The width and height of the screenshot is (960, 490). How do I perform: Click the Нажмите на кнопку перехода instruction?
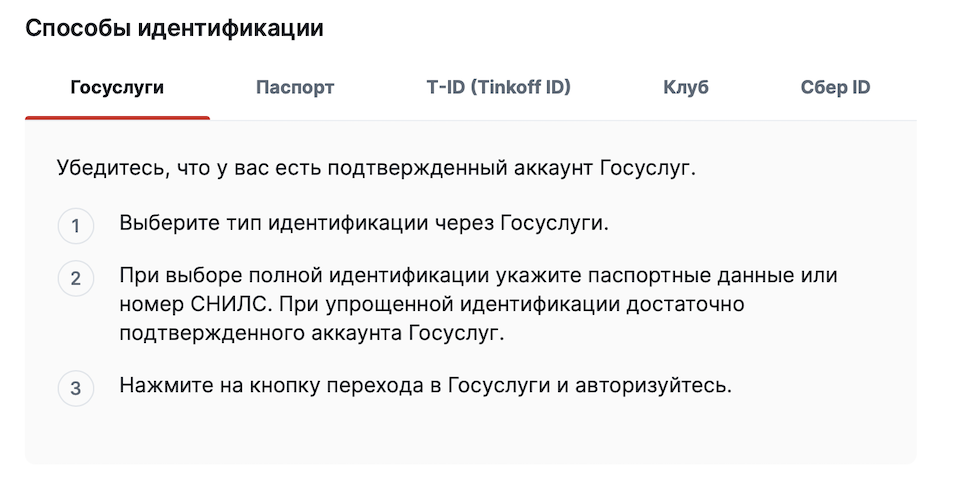pyautogui.click(x=426, y=386)
